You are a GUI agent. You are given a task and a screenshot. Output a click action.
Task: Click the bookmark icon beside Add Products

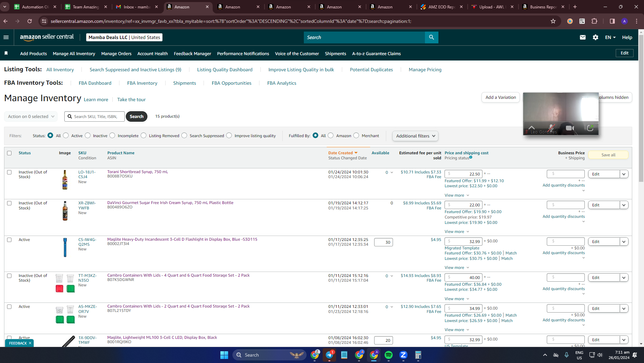[6, 53]
